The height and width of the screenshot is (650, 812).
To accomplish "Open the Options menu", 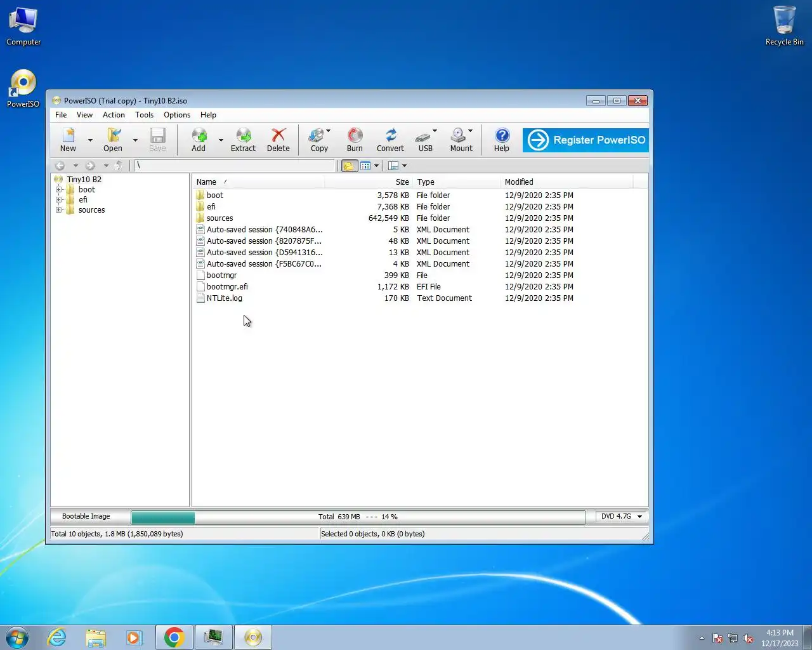I will pos(177,115).
